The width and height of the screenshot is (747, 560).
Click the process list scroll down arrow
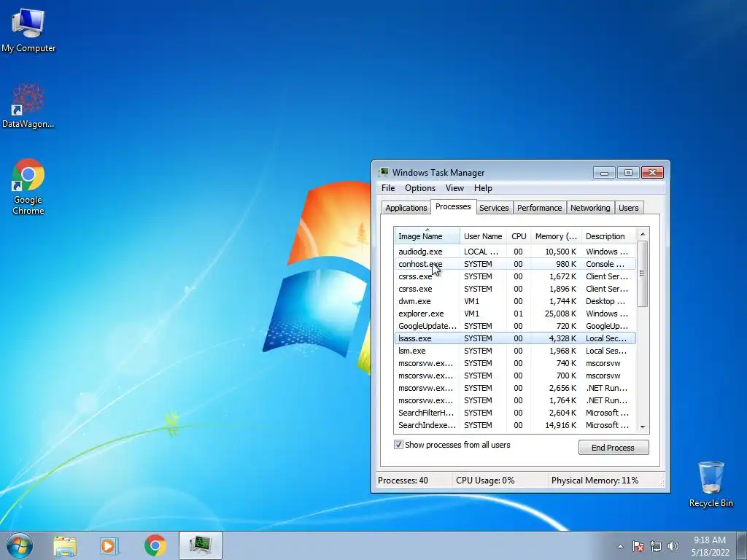click(x=643, y=427)
